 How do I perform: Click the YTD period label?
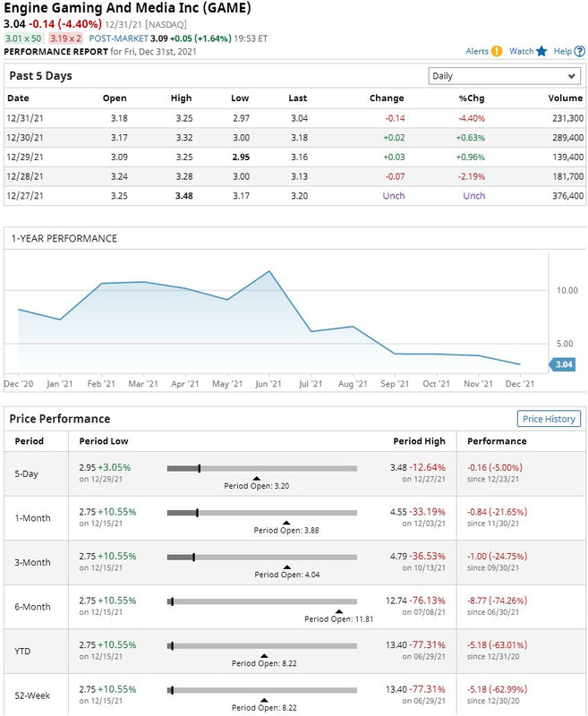pyautogui.click(x=22, y=652)
